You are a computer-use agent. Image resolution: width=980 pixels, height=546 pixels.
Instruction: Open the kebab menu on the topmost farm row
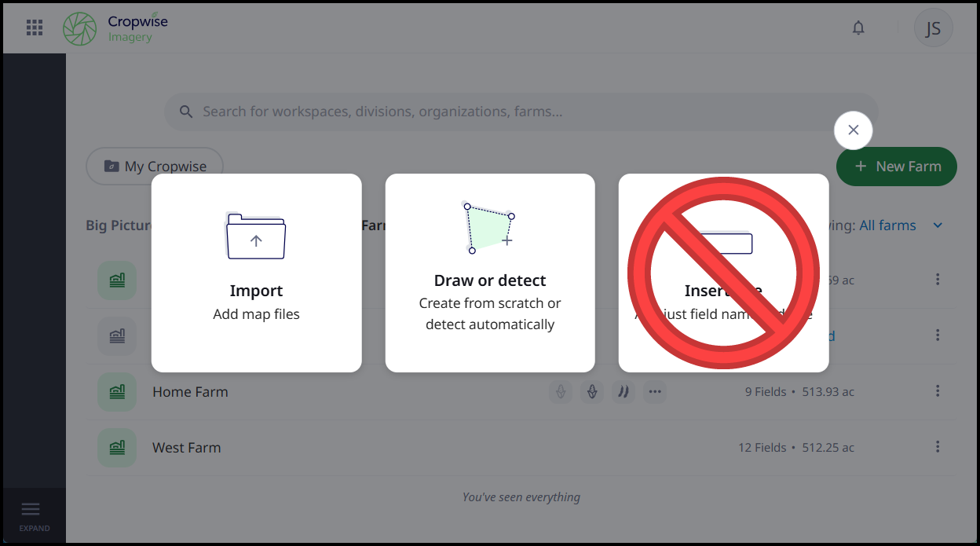pos(938,279)
